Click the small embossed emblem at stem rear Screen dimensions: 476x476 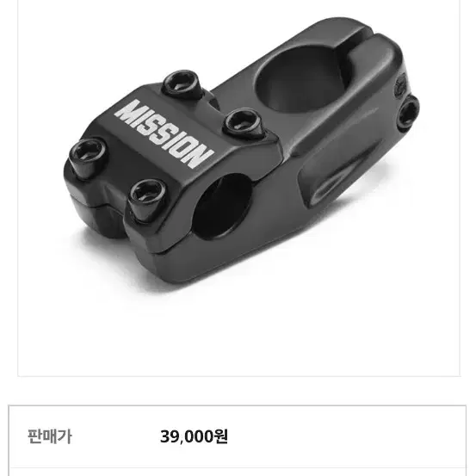(400, 84)
